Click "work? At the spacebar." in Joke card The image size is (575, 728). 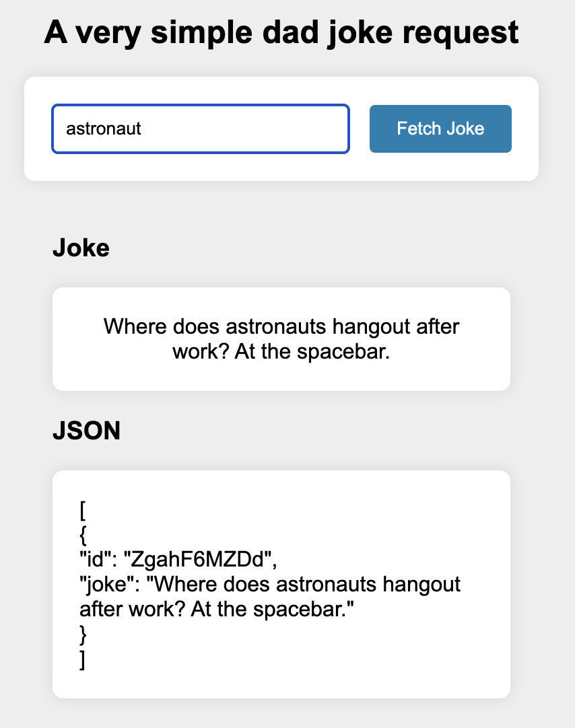pyautogui.click(x=281, y=352)
